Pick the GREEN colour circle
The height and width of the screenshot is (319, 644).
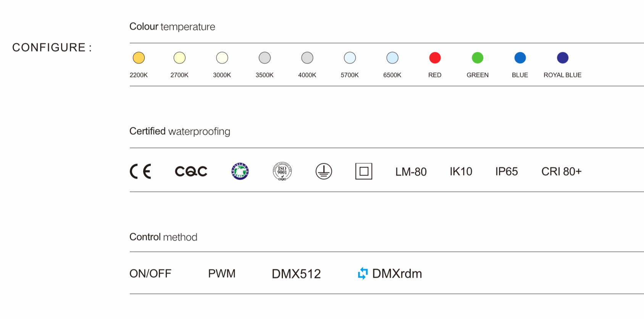coord(478,58)
